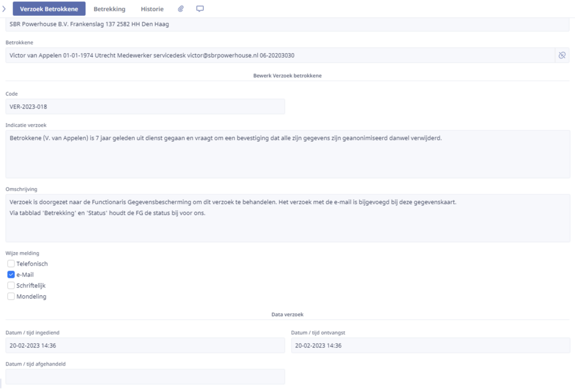Tick the Schriftelijk checkbox

pyautogui.click(x=11, y=285)
